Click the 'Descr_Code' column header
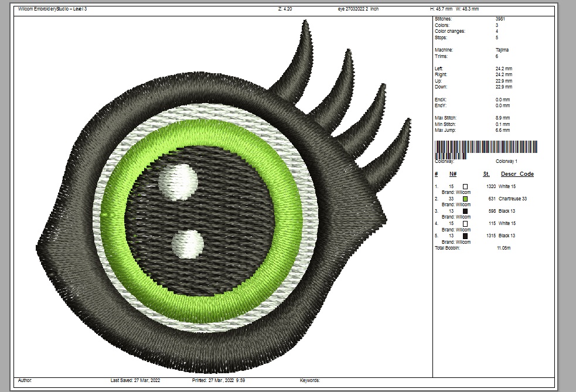 [517, 174]
